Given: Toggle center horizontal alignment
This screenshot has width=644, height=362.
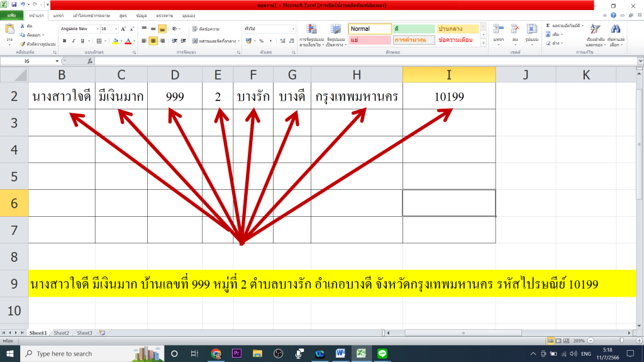Looking at the screenshot, I should 153,41.
